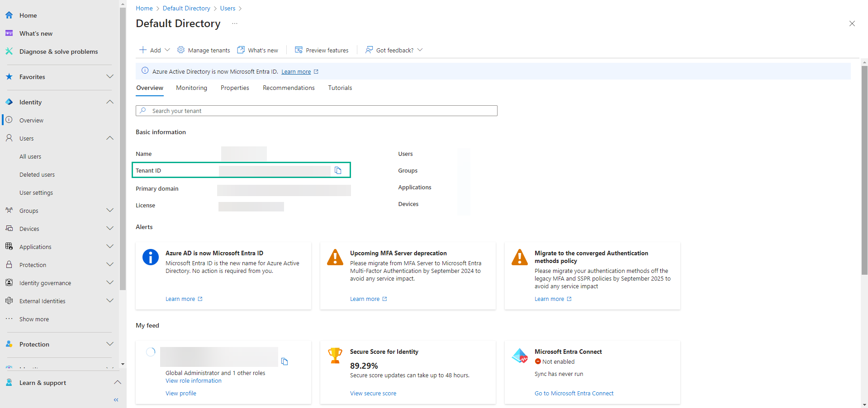Click the Identity governance icon
The width and height of the screenshot is (868, 408).
9,283
